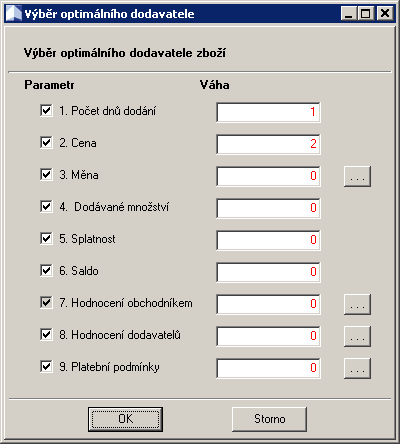Cancel with the Storno button
This screenshot has height=444, width=400.
(x=269, y=419)
